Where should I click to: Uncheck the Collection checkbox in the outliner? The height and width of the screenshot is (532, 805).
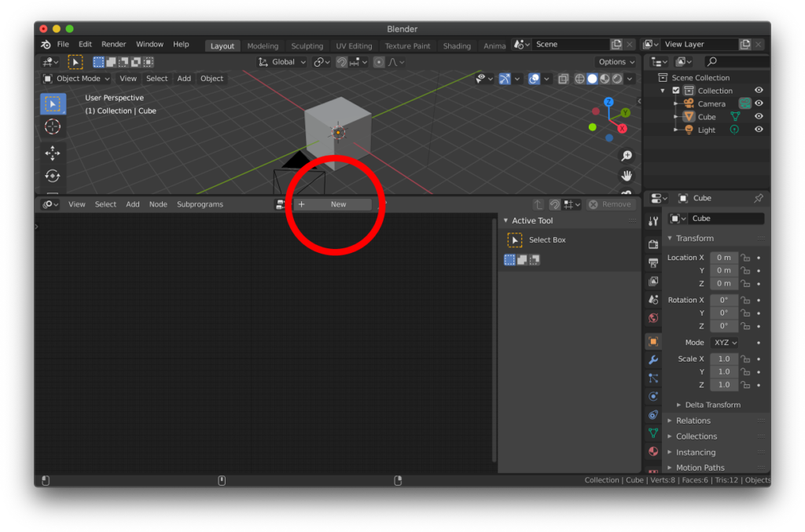click(676, 90)
